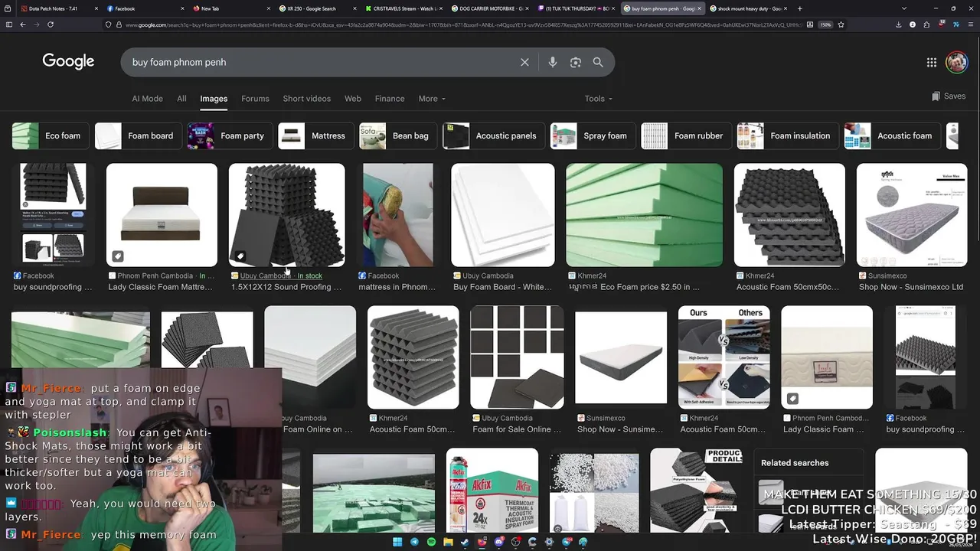Click the browser URL address bar
This screenshot has height=551, width=980.
[459, 24]
